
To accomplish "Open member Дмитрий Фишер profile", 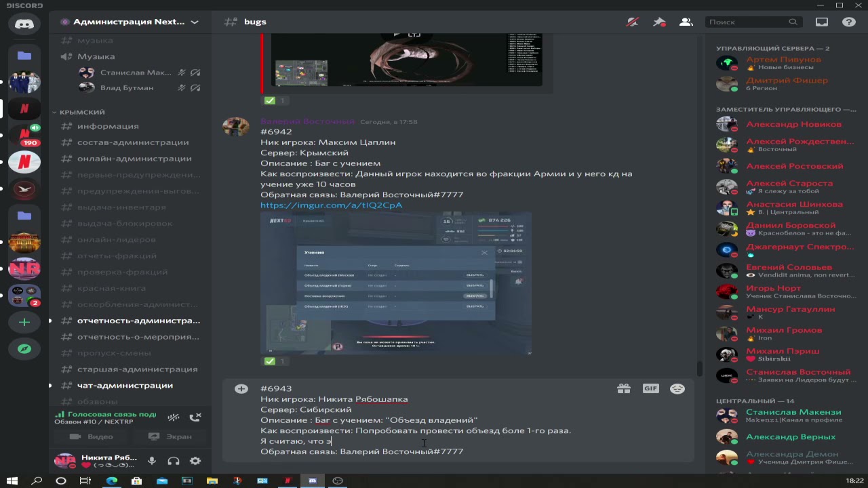I will pos(787,84).
